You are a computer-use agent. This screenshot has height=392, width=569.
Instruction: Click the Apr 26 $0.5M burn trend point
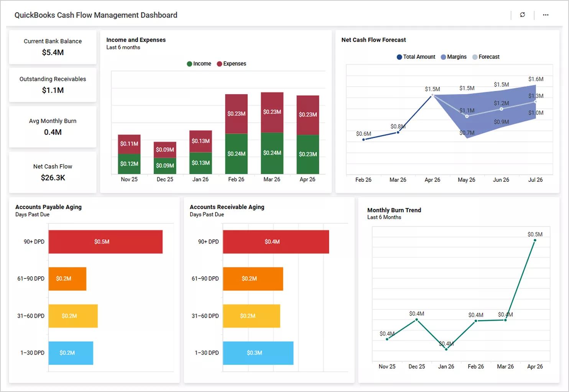(535, 240)
